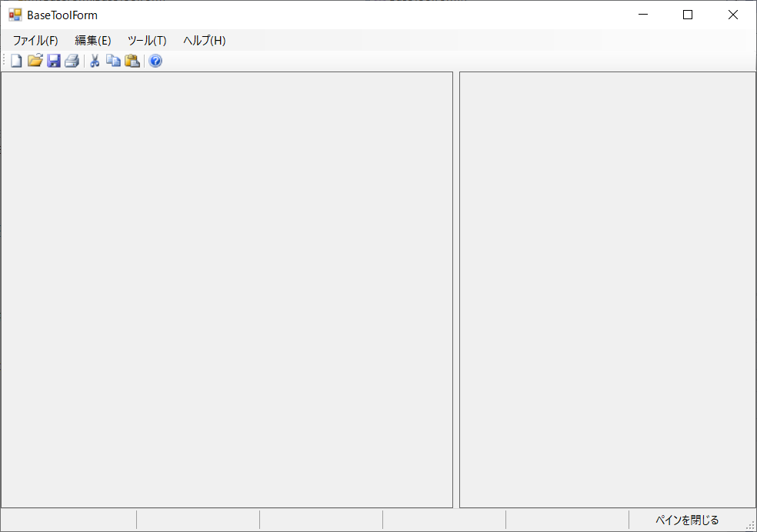Image resolution: width=757 pixels, height=532 pixels.
Task: Maximize the BaseToolForm window
Action: click(x=688, y=15)
